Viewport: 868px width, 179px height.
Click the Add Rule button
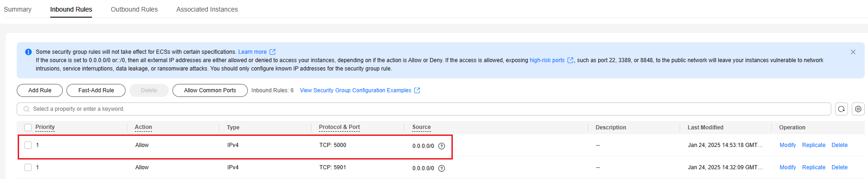tap(40, 90)
